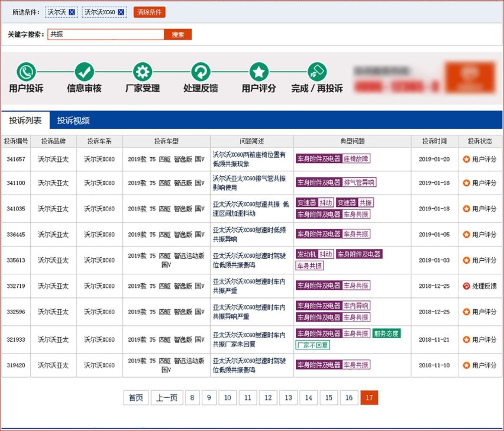Image resolution: width=504 pixels, height=431 pixels.
Task: Open description 亚太沃尔沃XC60怠速时车内共振严重
Action: coord(249,286)
